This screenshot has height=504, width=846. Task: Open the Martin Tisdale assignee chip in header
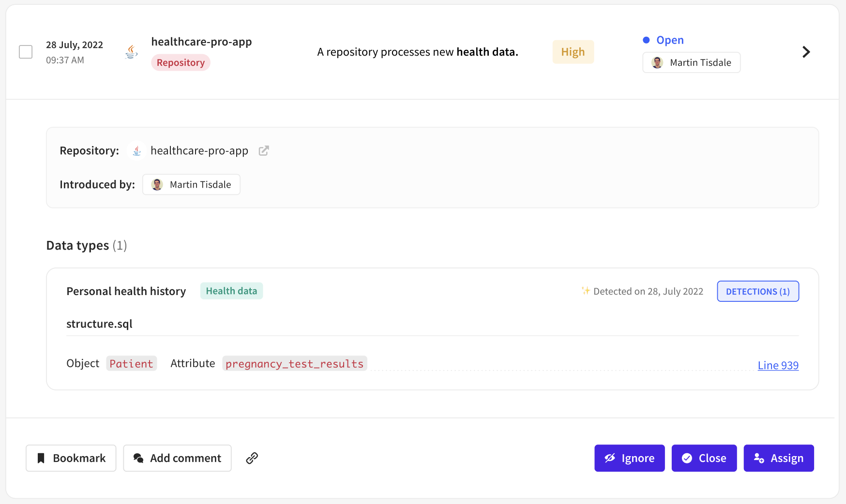coord(691,62)
